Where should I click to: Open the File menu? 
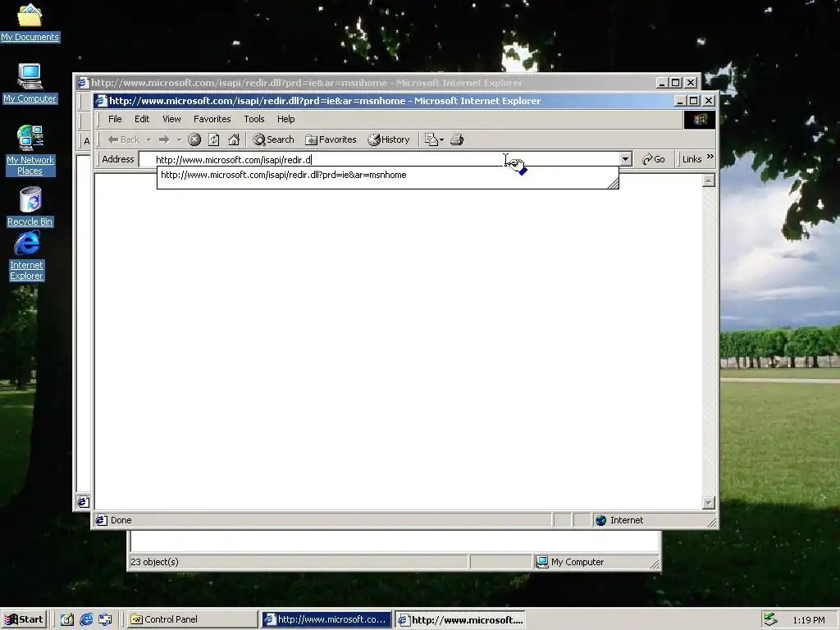pyautogui.click(x=115, y=119)
